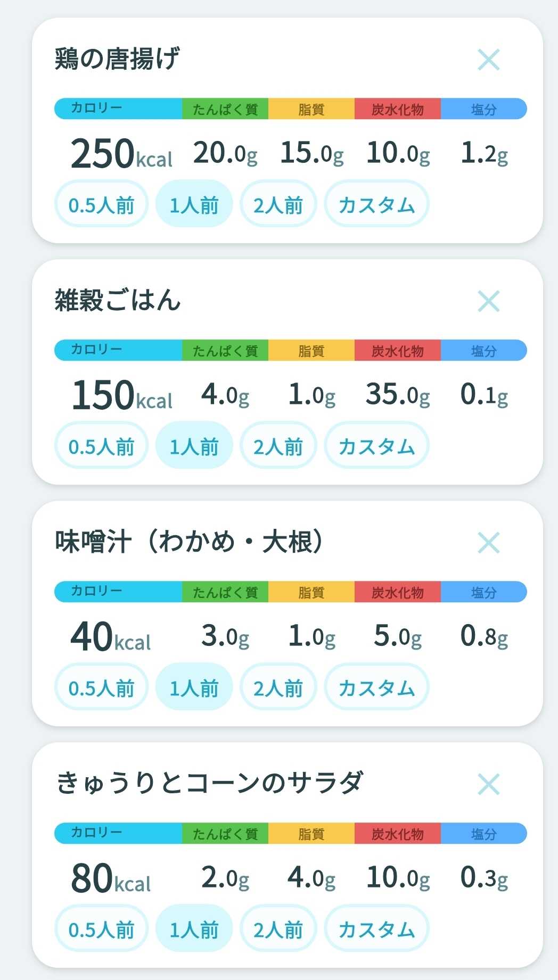
Task: Open カスタム portion for 味噌汁
Action: pyautogui.click(x=376, y=687)
